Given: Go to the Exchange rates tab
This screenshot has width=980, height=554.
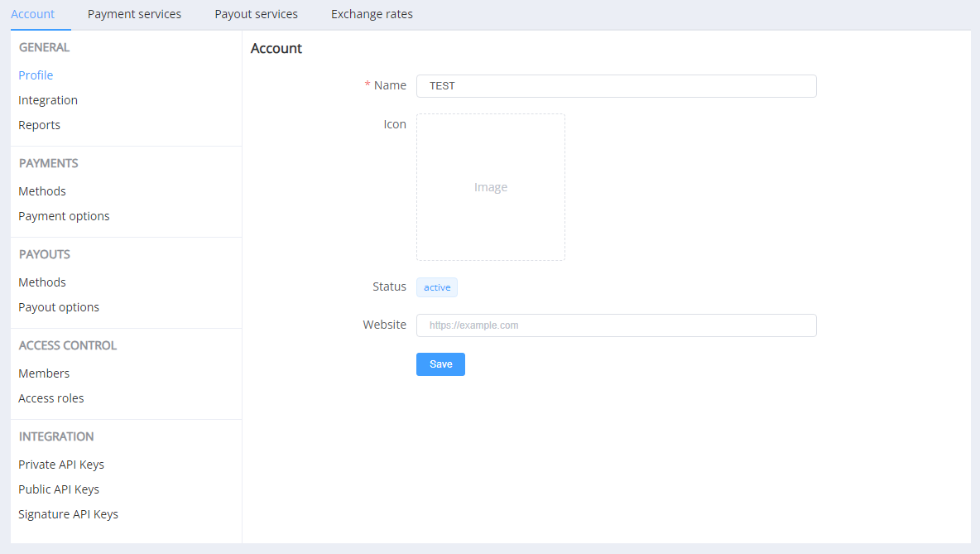Looking at the screenshot, I should [x=372, y=14].
